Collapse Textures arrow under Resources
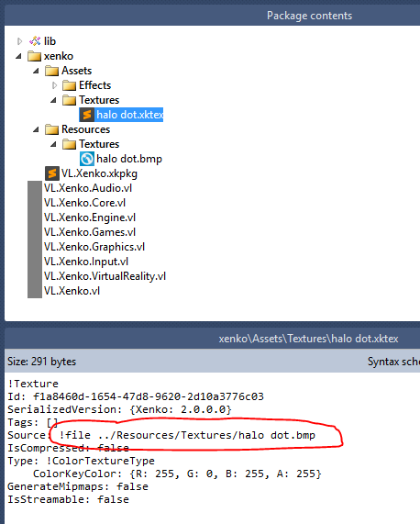The image size is (420, 524). click(x=54, y=144)
